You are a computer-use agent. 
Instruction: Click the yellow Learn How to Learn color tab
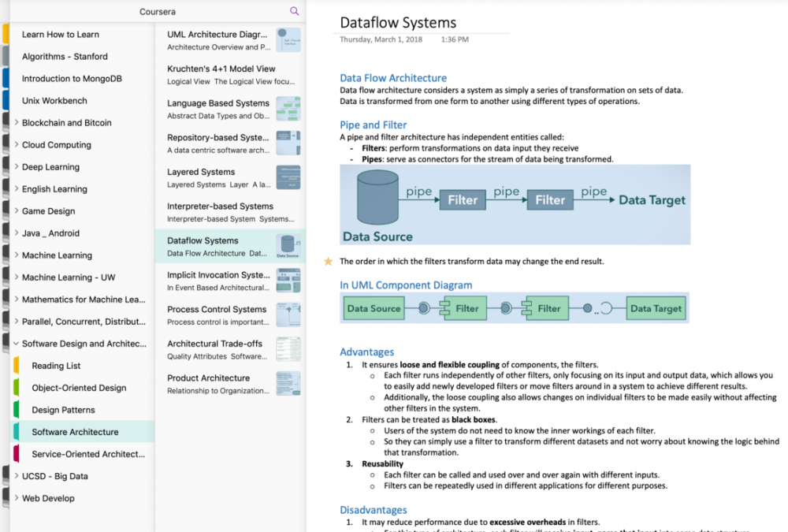pos(6,34)
